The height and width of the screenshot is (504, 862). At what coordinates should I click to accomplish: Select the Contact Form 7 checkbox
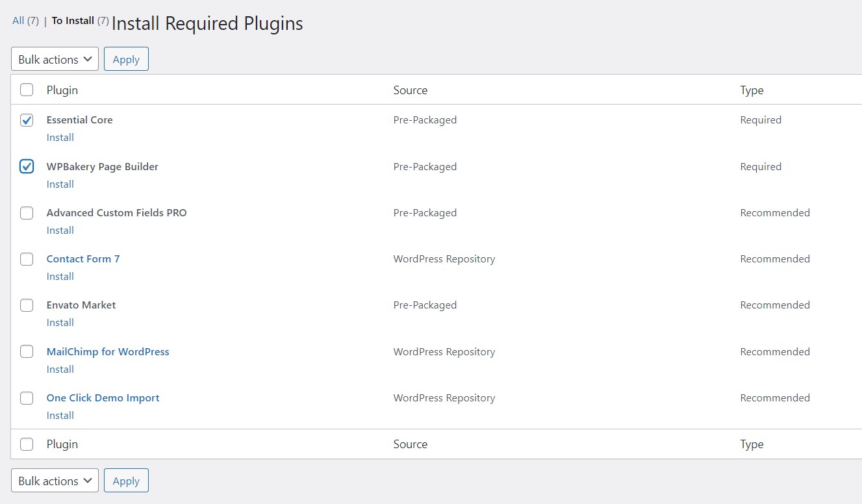[27, 259]
